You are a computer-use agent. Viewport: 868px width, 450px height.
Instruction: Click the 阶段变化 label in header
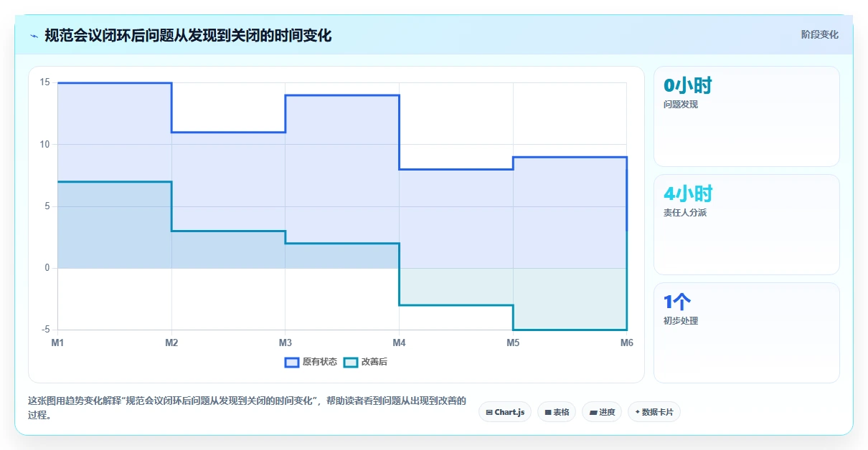(x=819, y=35)
